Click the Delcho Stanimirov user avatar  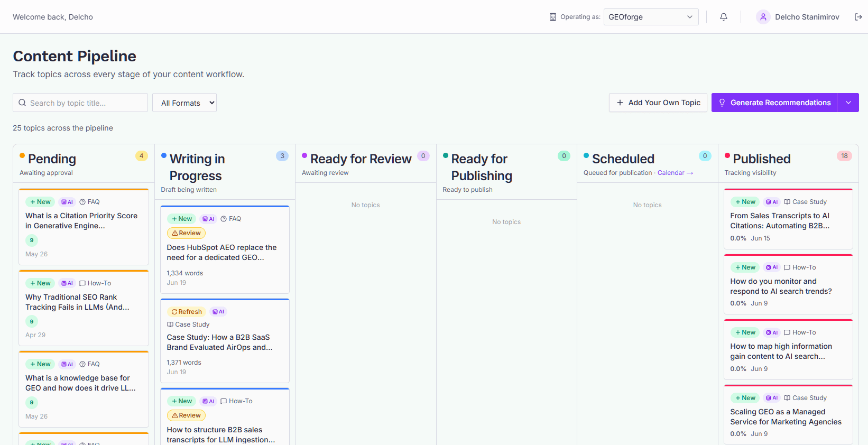click(763, 17)
